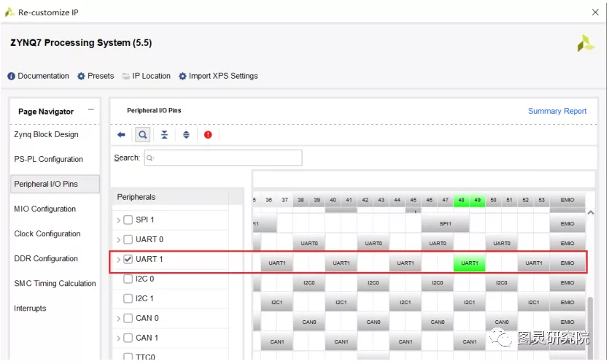Select the green UART1 pin block
Screen dimensions: 609x364
coord(470,263)
